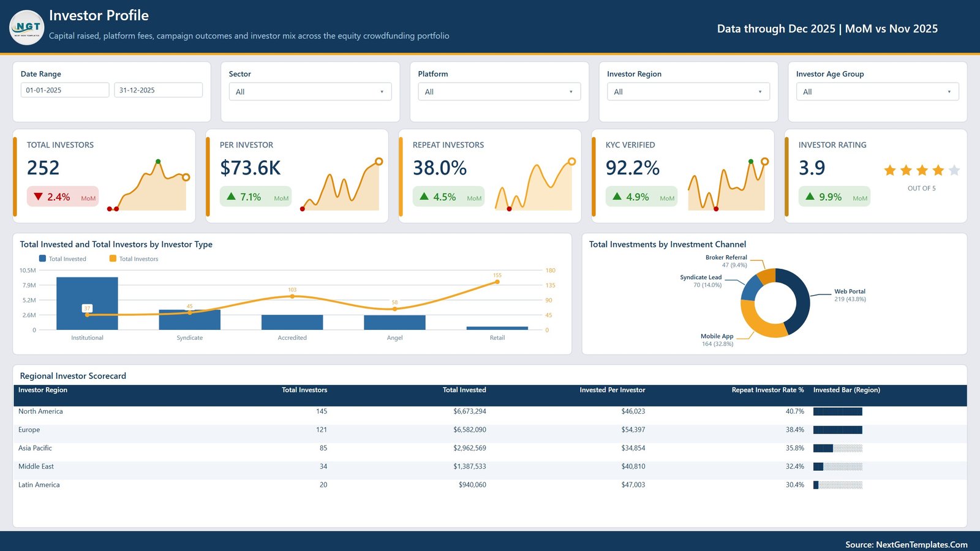Open the Platform dropdown
This screenshot has width=980, height=551.
(x=499, y=92)
